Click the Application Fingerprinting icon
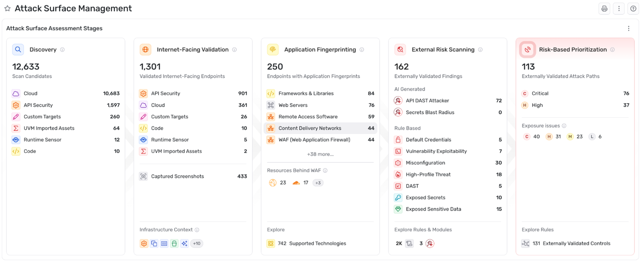 click(273, 49)
